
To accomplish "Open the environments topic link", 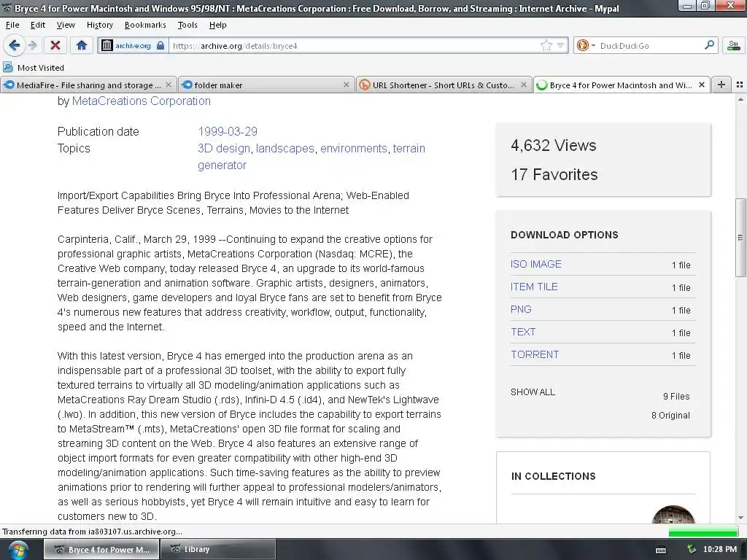I will (354, 149).
